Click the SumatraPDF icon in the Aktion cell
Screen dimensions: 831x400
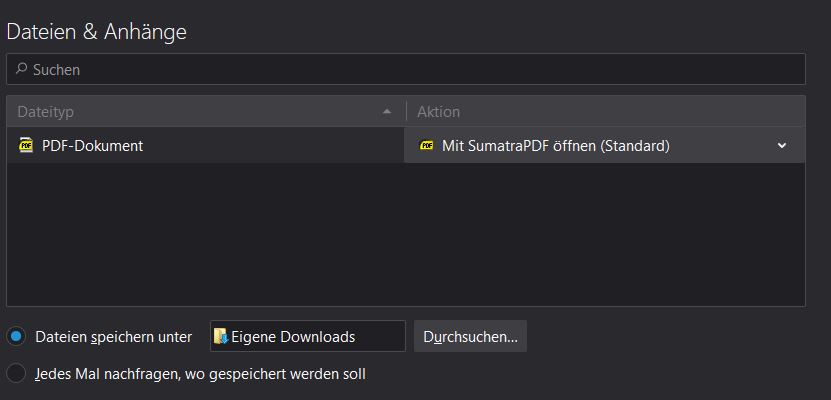click(427, 146)
